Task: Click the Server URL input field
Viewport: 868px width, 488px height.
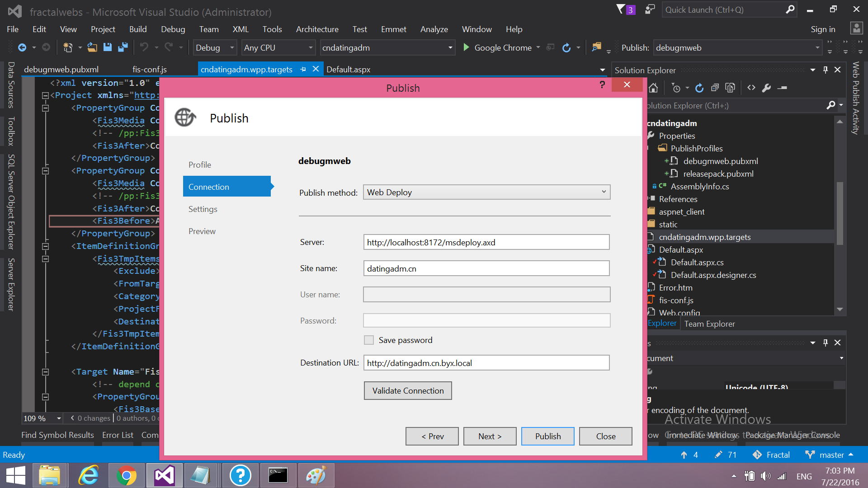Action: pos(486,242)
